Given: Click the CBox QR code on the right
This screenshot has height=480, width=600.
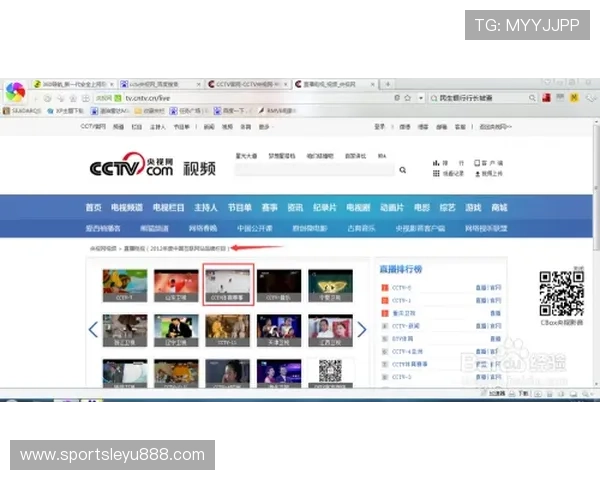Looking at the screenshot, I should (562, 293).
